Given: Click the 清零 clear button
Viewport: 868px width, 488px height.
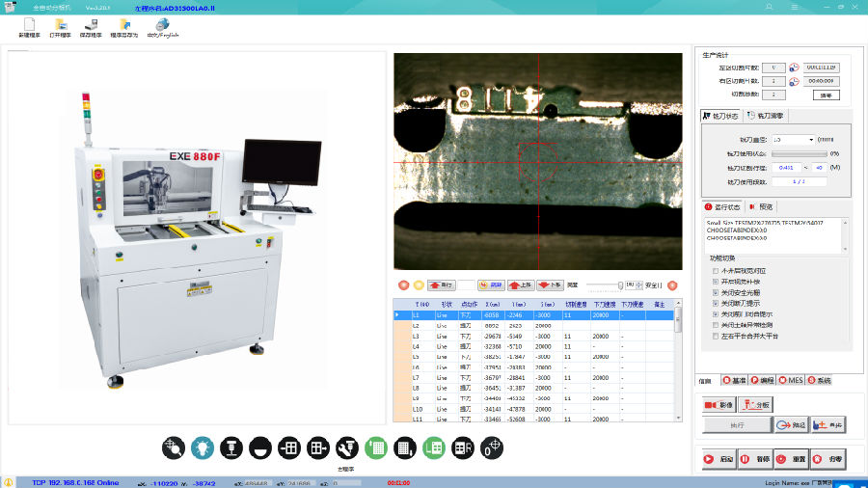Looking at the screenshot, I should (x=827, y=95).
